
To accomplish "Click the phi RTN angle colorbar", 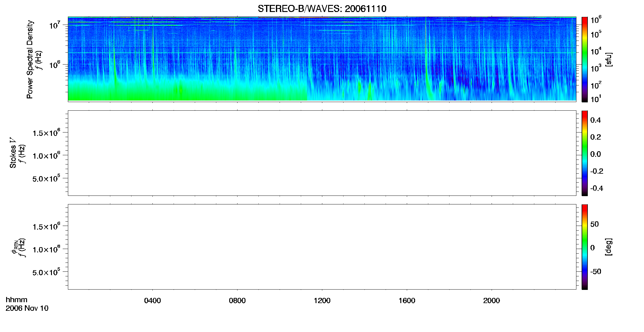I will point(585,247).
